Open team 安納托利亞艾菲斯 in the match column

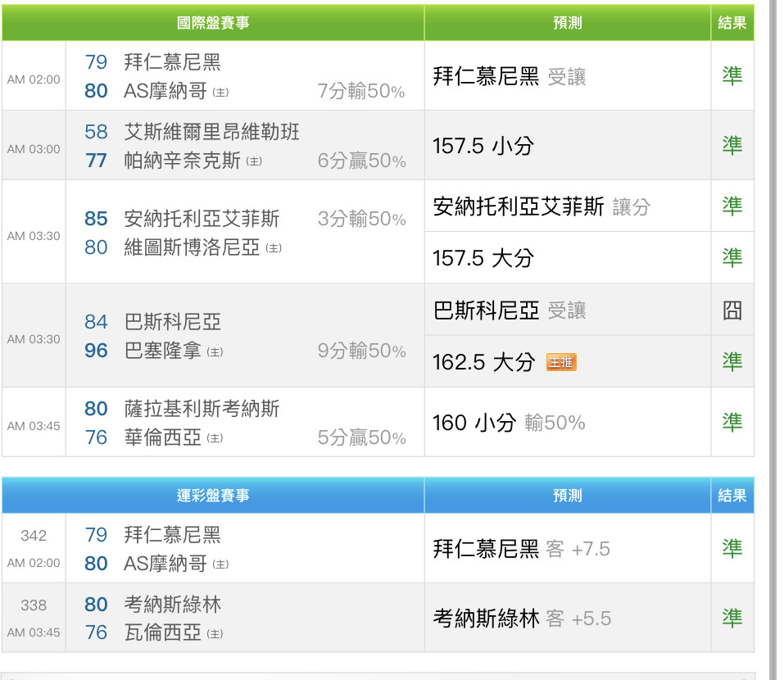point(202,219)
